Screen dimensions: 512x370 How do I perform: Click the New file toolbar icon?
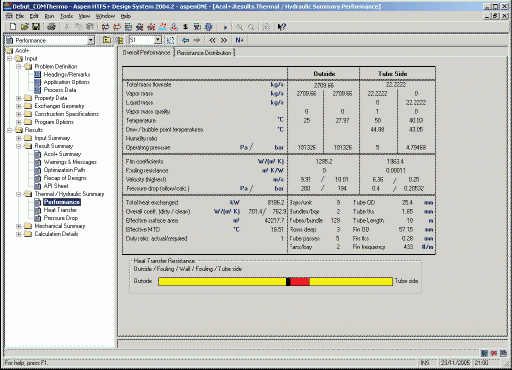(x=13, y=27)
